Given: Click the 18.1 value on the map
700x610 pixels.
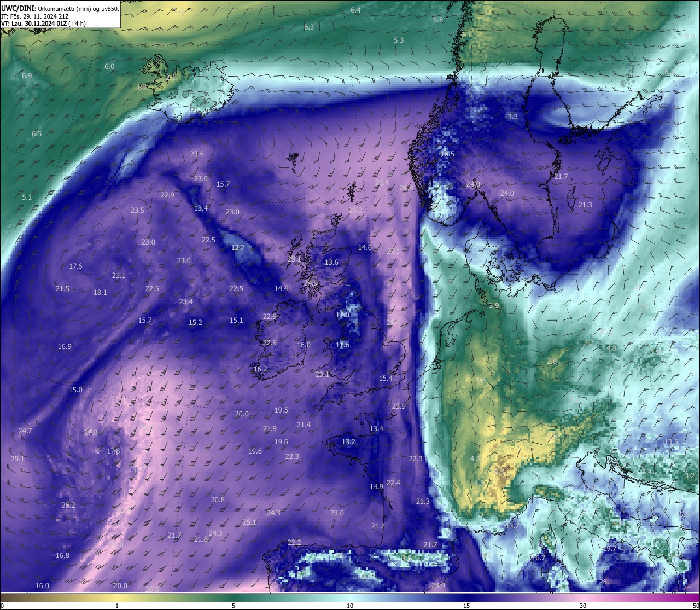Looking at the screenshot, I should [x=100, y=293].
